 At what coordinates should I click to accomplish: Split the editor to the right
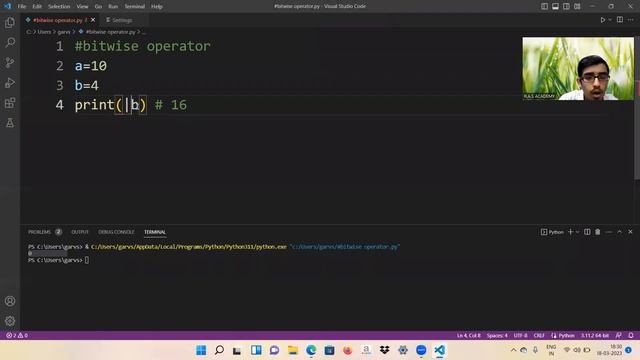click(x=620, y=20)
